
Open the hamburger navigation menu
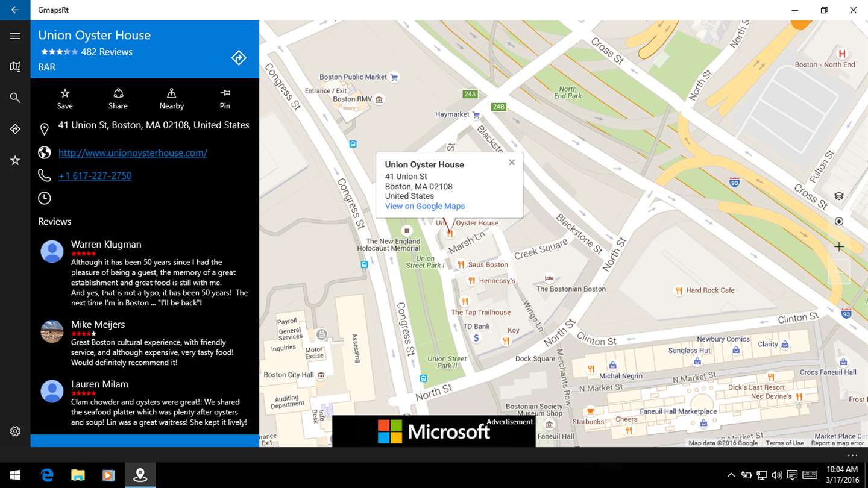(x=15, y=36)
